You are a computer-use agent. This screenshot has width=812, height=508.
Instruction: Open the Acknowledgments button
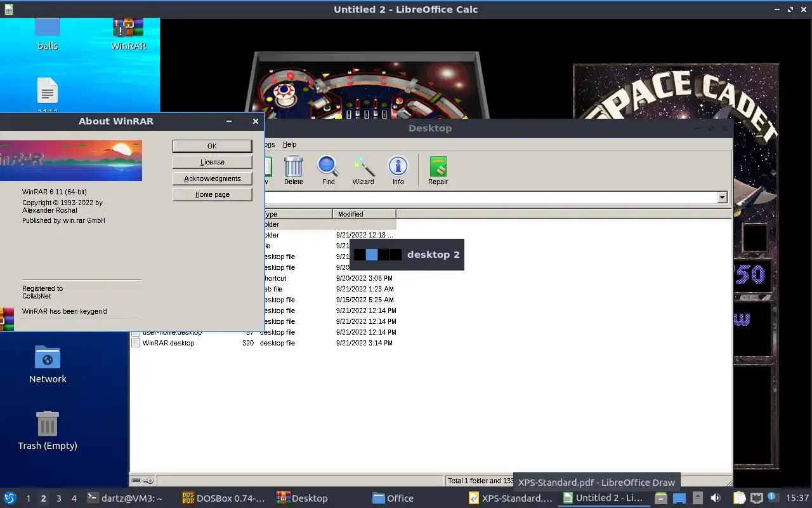pyautogui.click(x=212, y=178)
